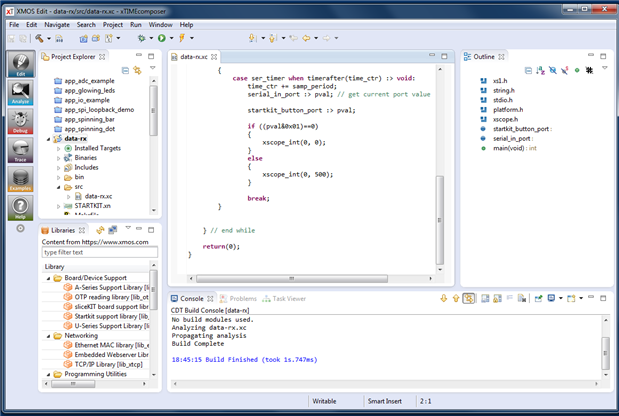Screen dimensions: 619x416
Task: Toggle hide static members in Outline
Action: pos(565,69)
